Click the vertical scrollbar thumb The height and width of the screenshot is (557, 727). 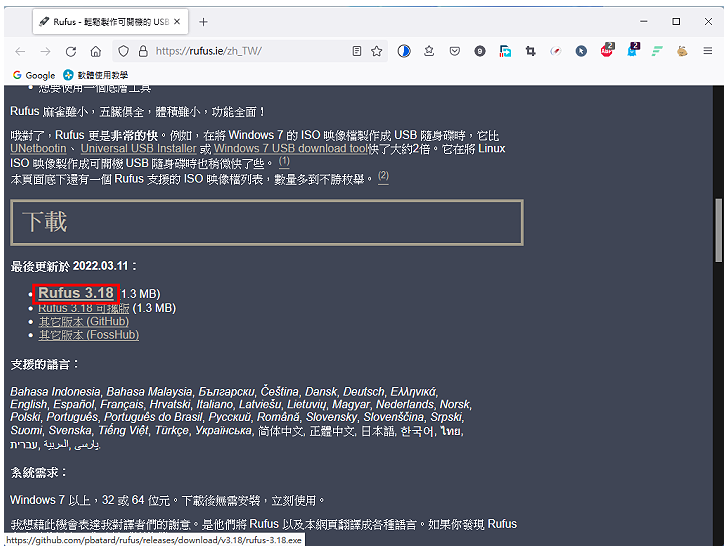718,230
